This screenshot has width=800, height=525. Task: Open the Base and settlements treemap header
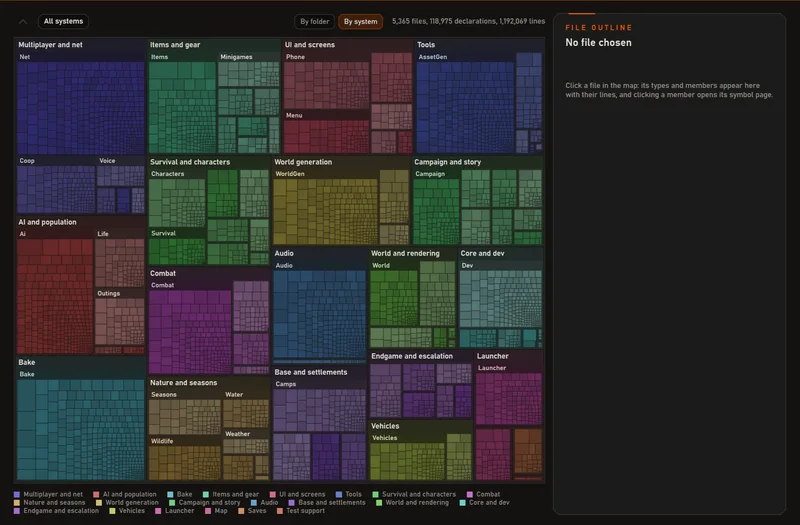[311, 372]
